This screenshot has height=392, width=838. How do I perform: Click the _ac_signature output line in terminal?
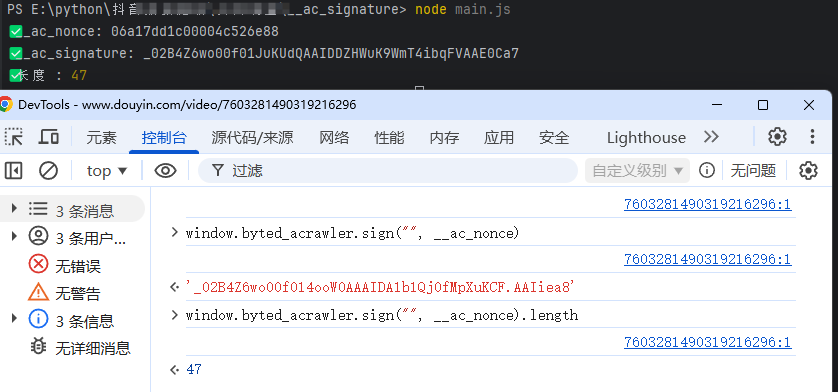pyautogui.click(x=264, y=53)
